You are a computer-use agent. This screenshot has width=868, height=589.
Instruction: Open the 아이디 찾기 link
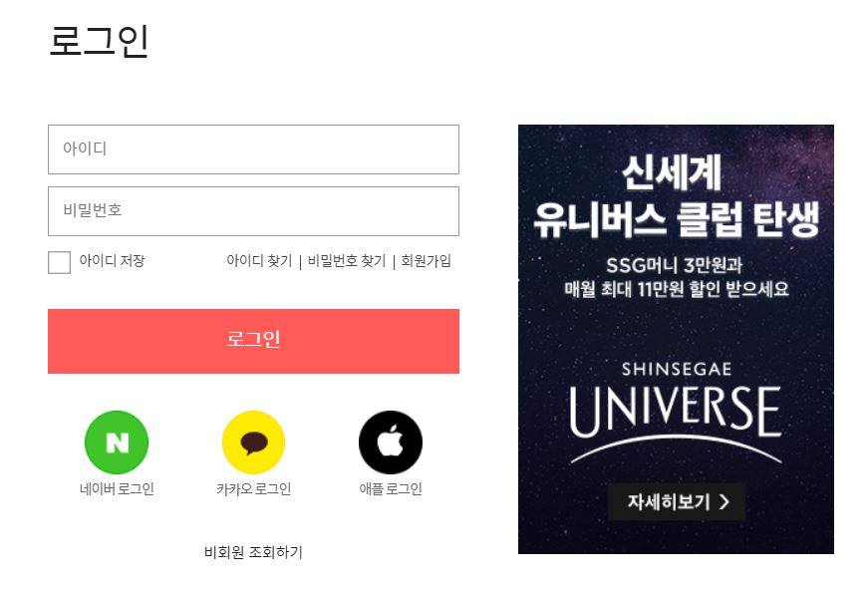coord(259,261)
